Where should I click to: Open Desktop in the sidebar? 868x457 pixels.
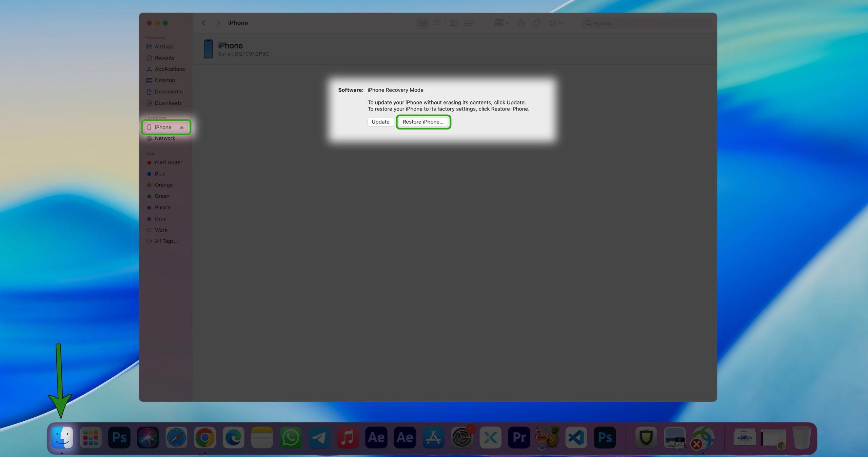[x=165, y=80]
